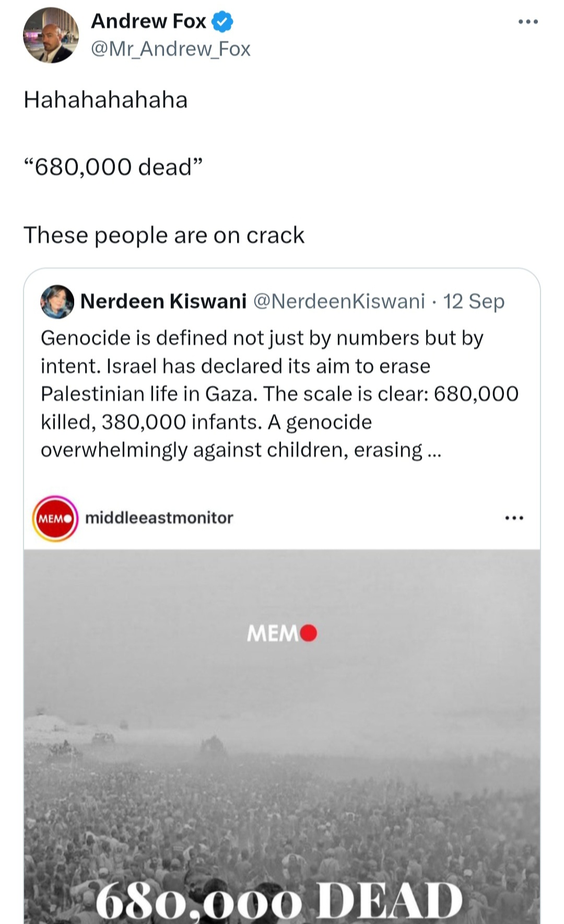Viewport: 564px width, 924px height.
Task: Open the @Mr_Andrew_Fox handle link
Action: [x=171, y=49]
